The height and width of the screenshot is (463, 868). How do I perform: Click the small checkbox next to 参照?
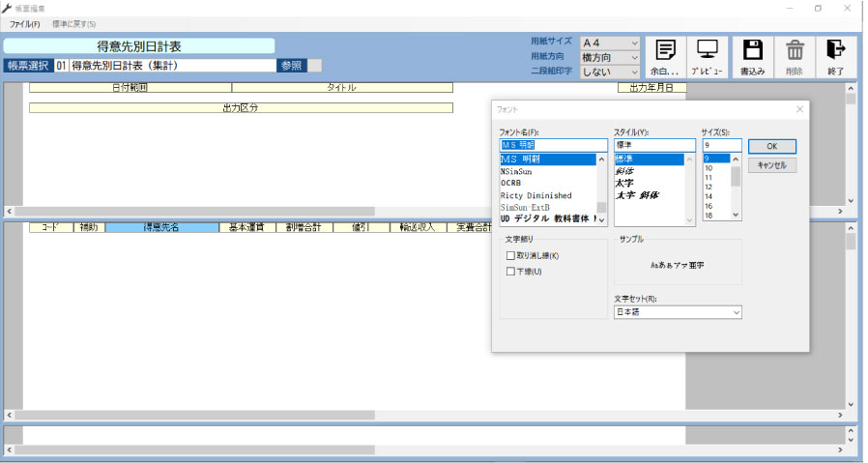(314, 66)
